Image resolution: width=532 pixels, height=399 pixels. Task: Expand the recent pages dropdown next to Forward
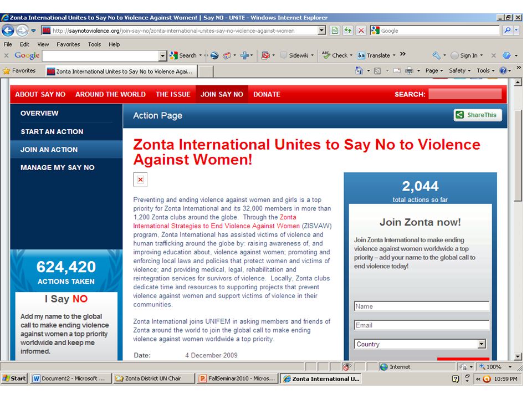coord(34,31)
